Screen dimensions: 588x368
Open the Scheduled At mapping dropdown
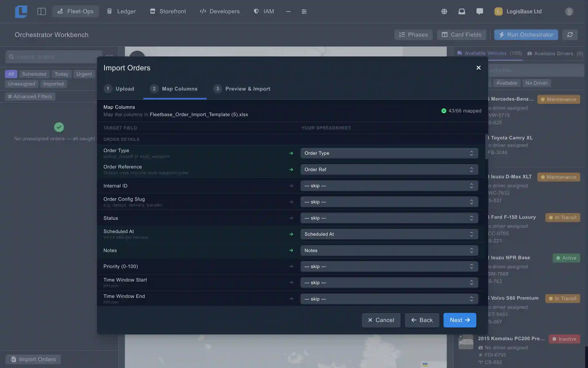pos(389,234)
